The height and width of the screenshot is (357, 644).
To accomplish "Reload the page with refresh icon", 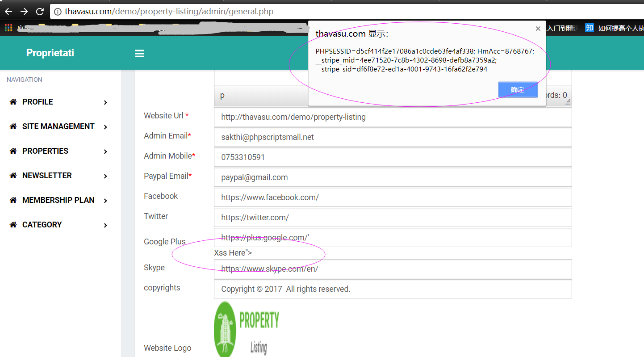I will pos(40,12).
